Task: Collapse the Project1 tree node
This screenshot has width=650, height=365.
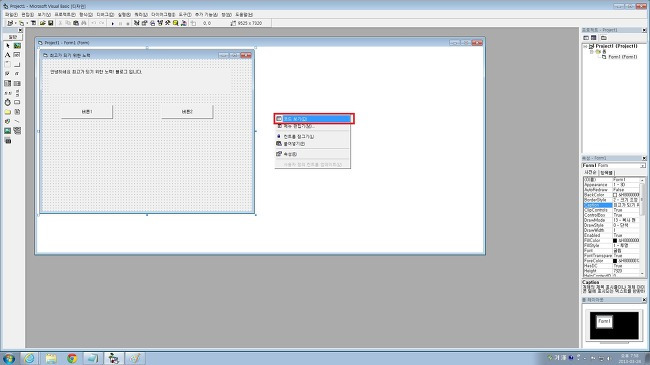Action: click(x=585, y=46)
